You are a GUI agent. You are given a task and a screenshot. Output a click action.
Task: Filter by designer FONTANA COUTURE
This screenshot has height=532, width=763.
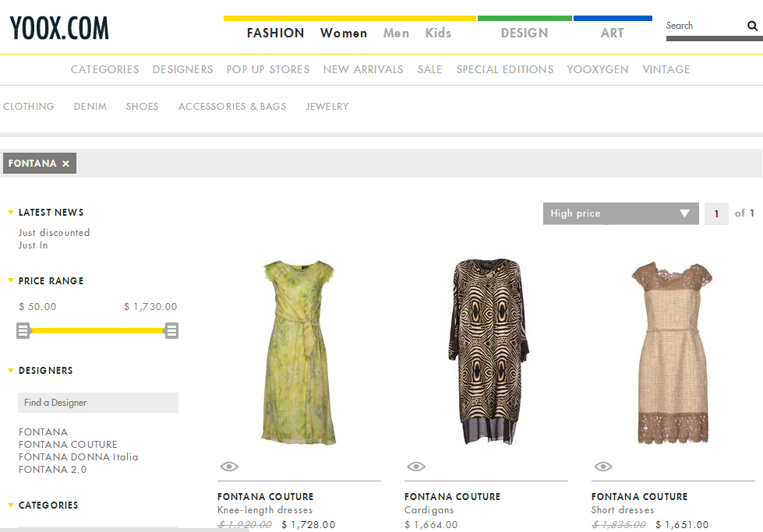[68, 445]
